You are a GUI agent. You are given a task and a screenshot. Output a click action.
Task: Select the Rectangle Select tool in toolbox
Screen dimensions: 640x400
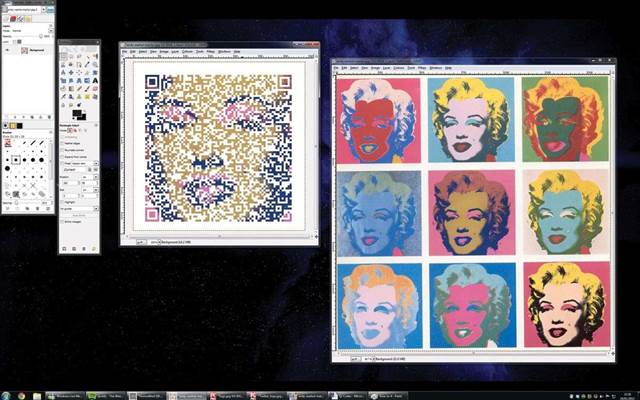click(x=63, y=56)
